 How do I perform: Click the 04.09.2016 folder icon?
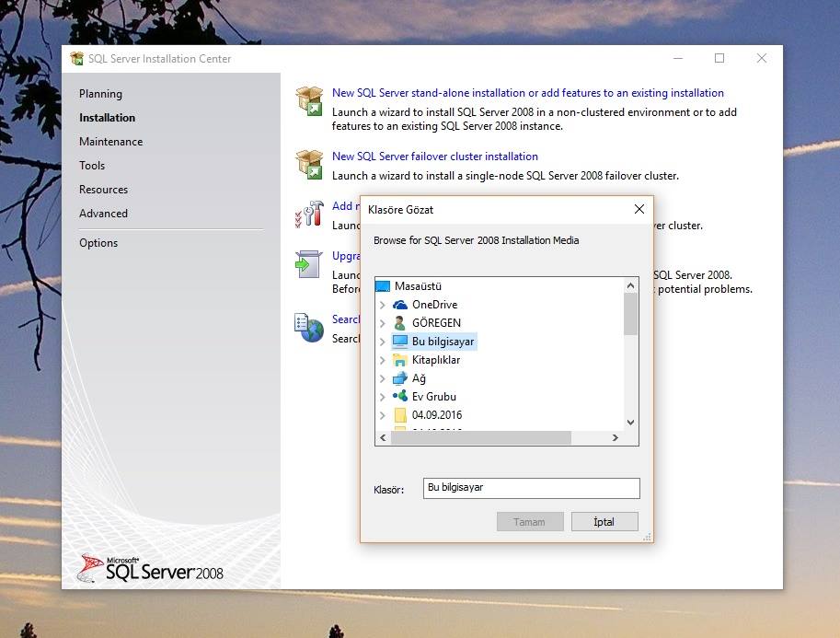pyautogui.click(x=400, y=415)
